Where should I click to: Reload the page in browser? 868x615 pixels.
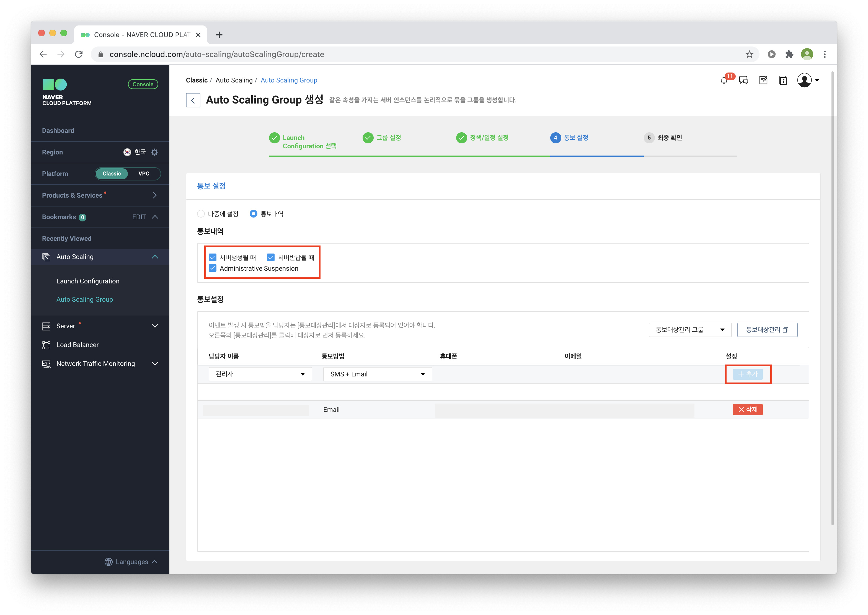pyautogui.click(x=79, y=55)
